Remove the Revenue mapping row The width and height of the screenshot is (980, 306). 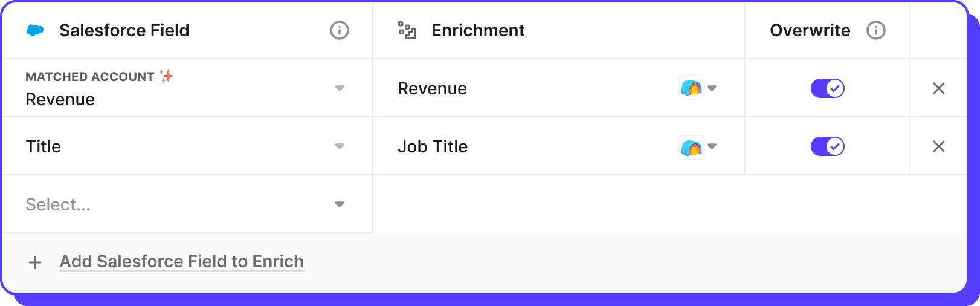point(939,88)
